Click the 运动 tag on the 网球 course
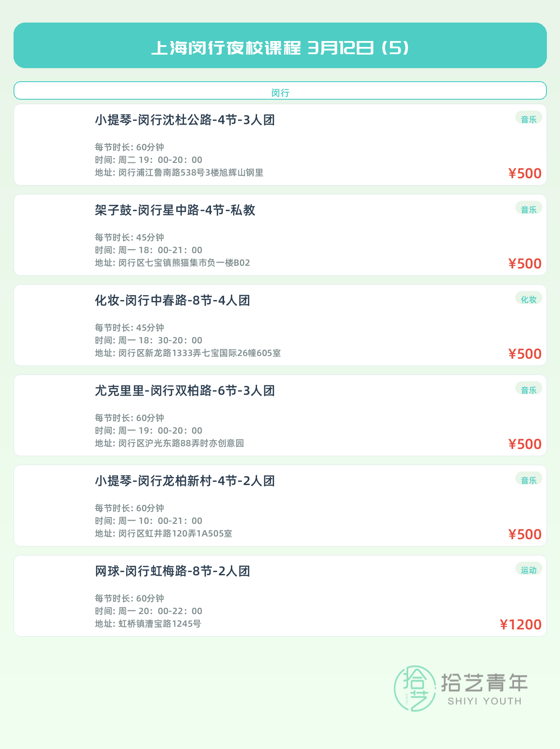The image size is (560, 749). click(x=528, y=569)
